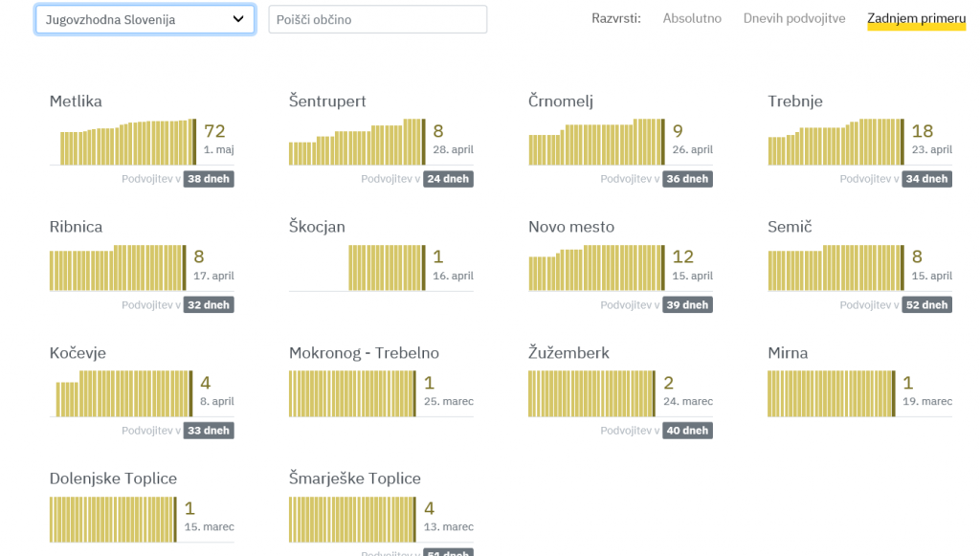Click the date 1. maj under Metlika

(219, 150)
